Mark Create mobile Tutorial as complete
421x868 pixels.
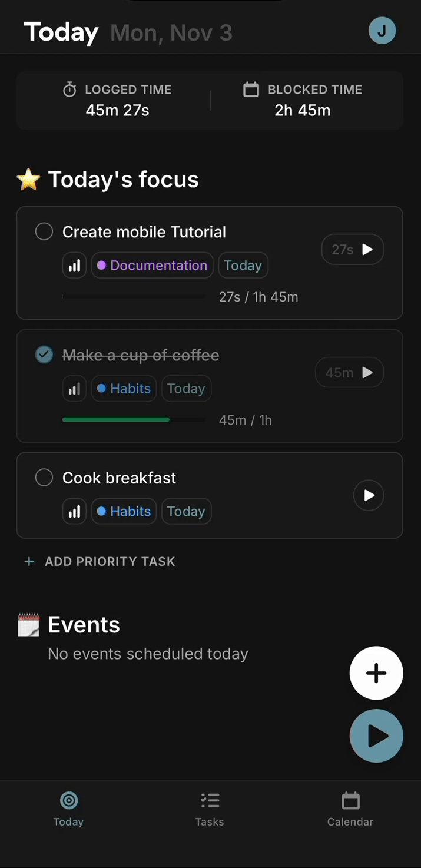pos(44,231)
